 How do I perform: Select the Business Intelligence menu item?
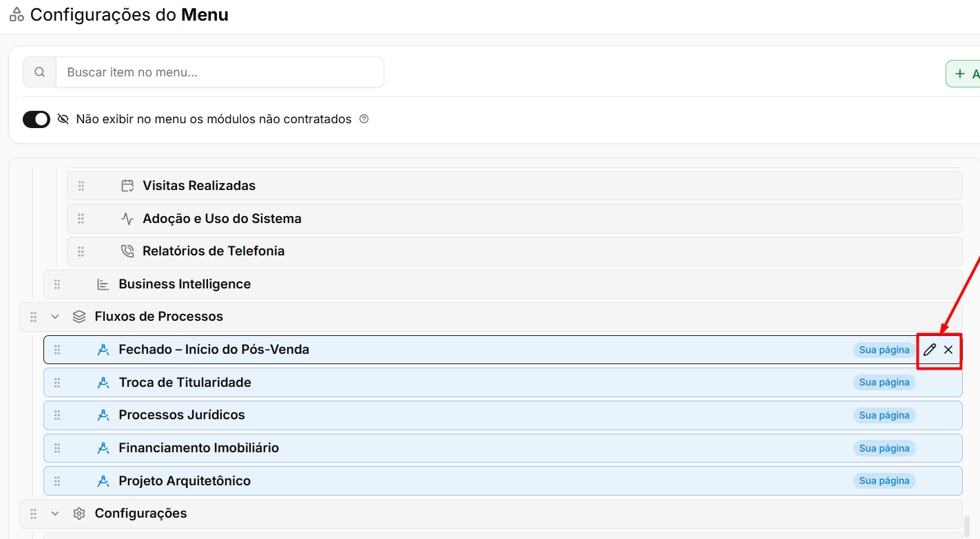(x=503, y=284)
